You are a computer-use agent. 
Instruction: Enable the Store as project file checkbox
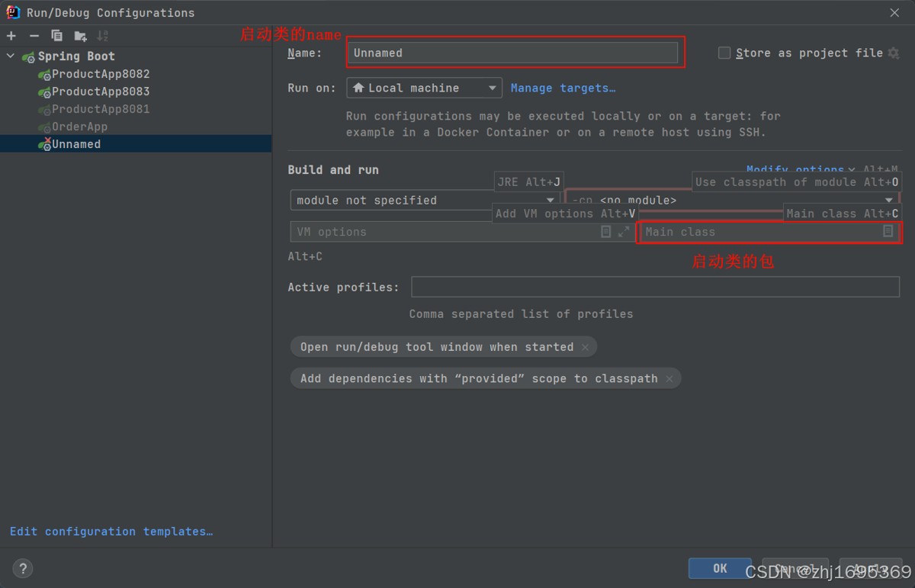[724, 53]
